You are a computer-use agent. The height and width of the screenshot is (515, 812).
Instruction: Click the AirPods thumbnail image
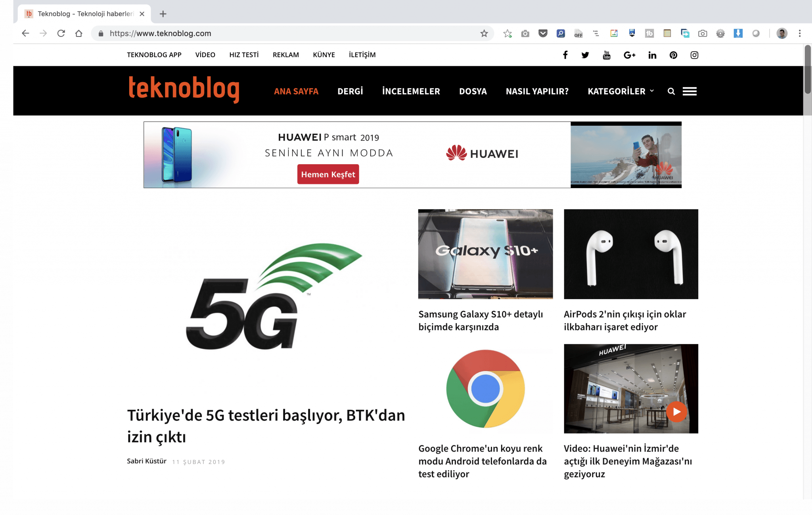tap(631, 254)
